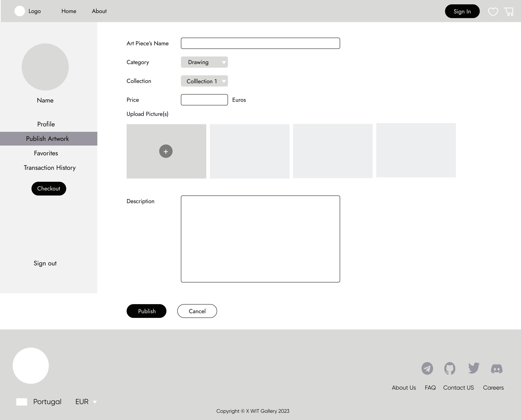
Task: Expand the Category Drawing dropdown
Action: (x=204, y=62)
